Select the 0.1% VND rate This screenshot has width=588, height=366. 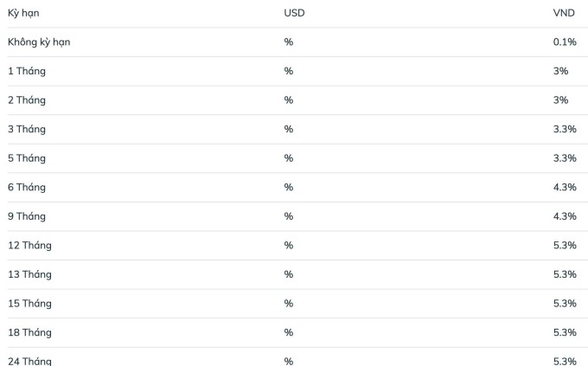565,42
